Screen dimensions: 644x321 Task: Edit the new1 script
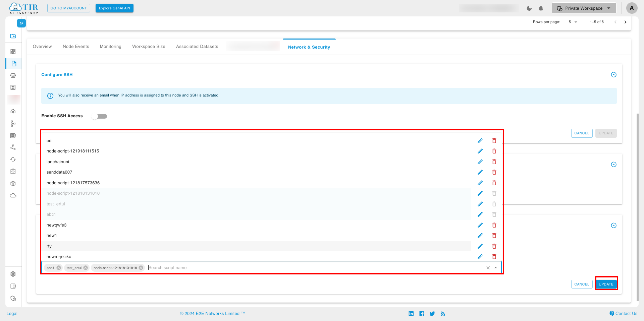pos(480,236)
